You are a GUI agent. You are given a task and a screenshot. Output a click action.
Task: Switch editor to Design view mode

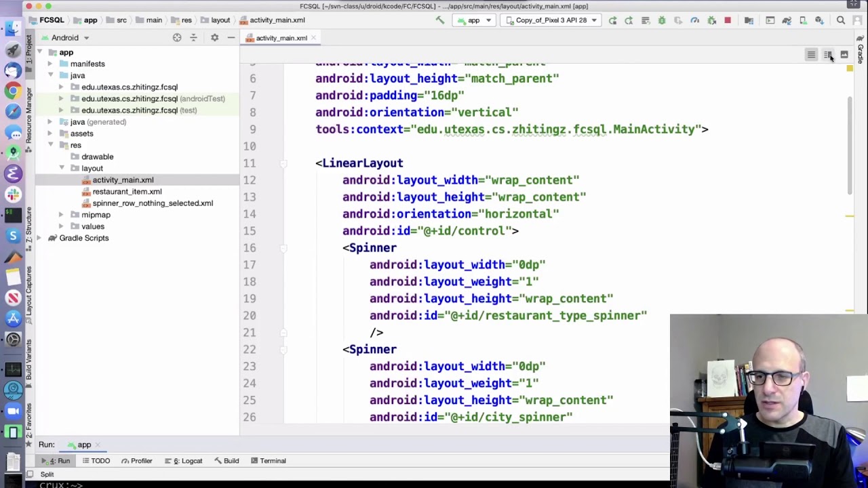point(844,55)
